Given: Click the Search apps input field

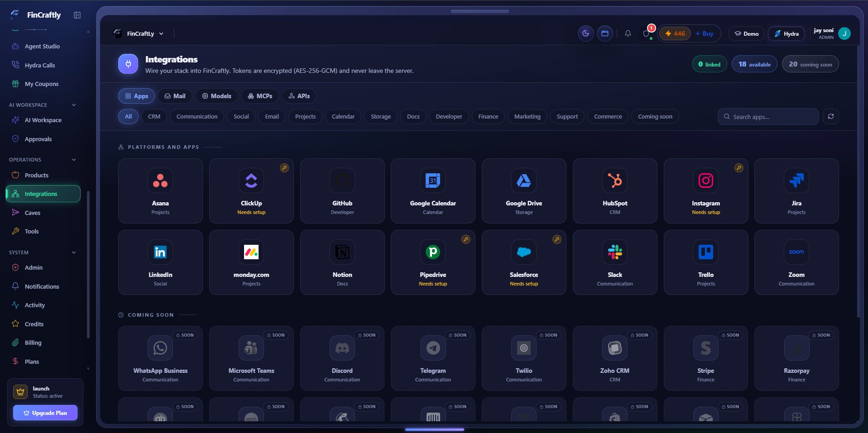Looking at the screenshot, I should pos(768,116).
